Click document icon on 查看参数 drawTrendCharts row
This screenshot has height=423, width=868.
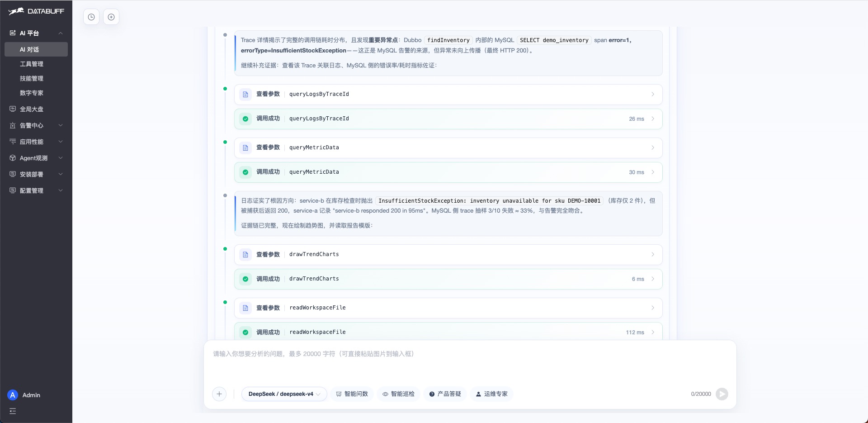point(245,254)
